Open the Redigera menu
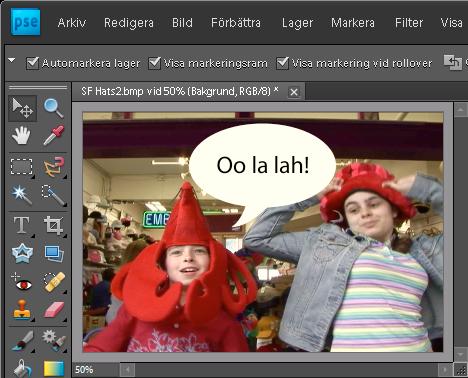 click(x=129, y=23)
